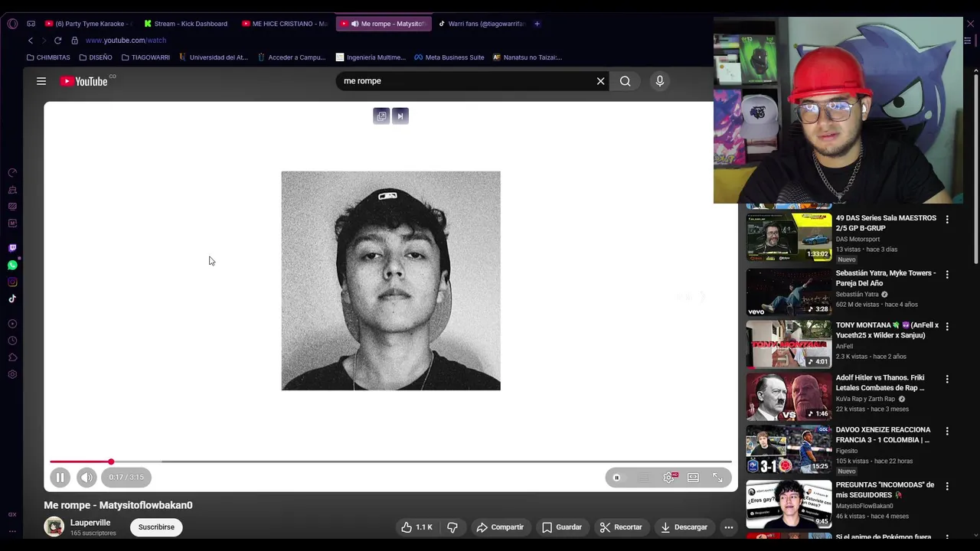Open the sidebar player icon
This screenshot has height=551, width=980.
[12, 324]
